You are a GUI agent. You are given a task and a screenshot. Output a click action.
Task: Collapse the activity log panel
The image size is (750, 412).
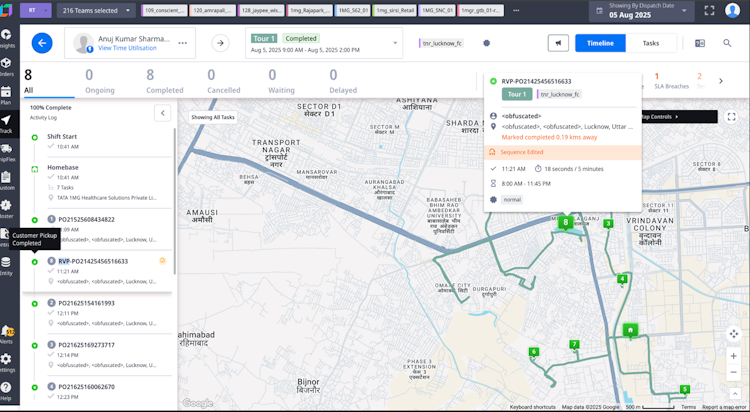[163, 113]
